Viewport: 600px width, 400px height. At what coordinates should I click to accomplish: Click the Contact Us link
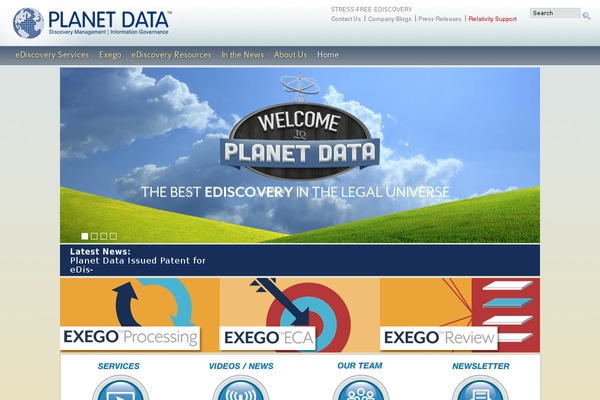(x=346, y=19)
